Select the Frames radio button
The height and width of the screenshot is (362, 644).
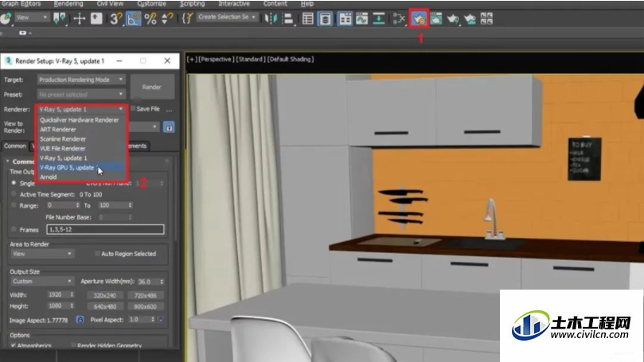coord(14,229)
